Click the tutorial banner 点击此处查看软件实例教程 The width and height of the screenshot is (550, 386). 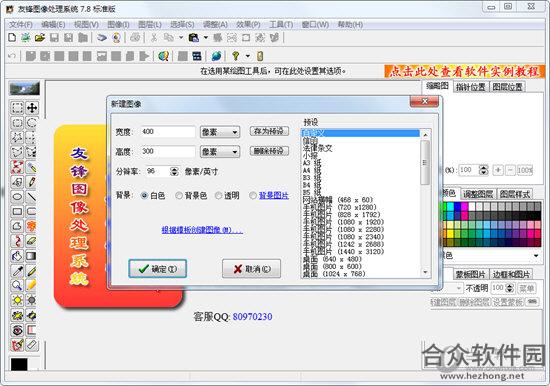point(464,71)
